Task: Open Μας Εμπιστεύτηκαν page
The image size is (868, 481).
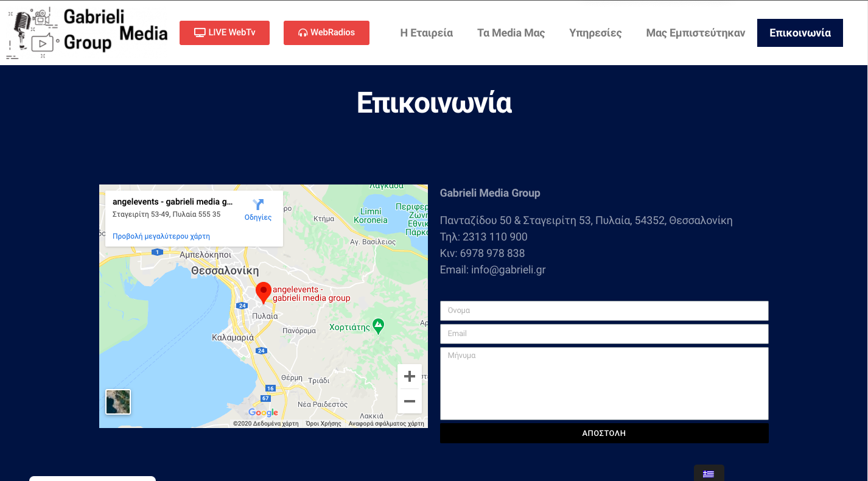Action: point(695,33)
